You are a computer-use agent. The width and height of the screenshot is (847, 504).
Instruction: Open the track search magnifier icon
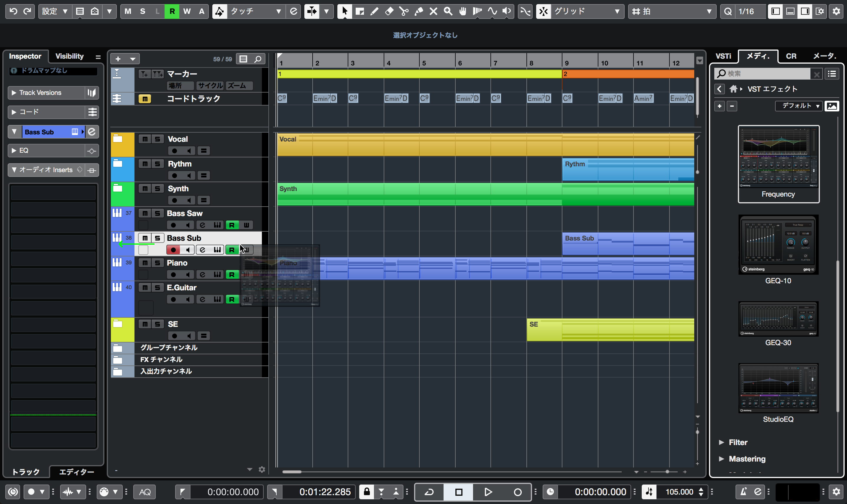click(258, 59)
